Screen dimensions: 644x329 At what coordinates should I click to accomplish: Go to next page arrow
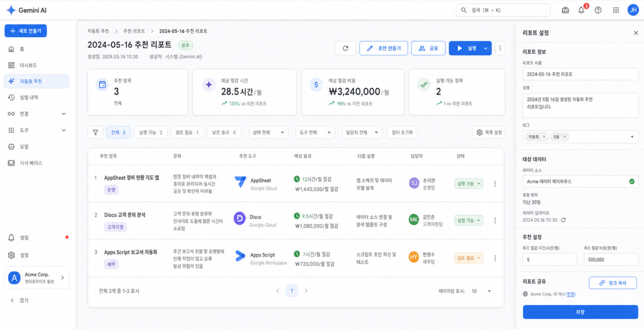[306, 291]
